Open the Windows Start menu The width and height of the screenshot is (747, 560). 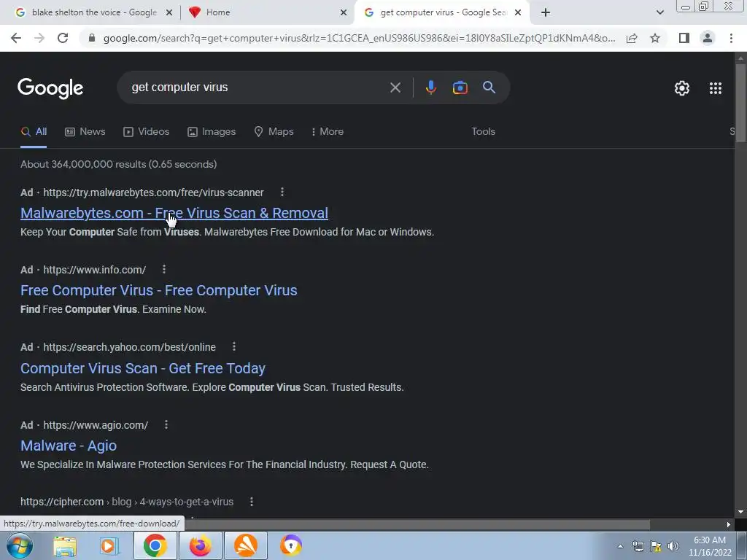[x=20, y=545]
